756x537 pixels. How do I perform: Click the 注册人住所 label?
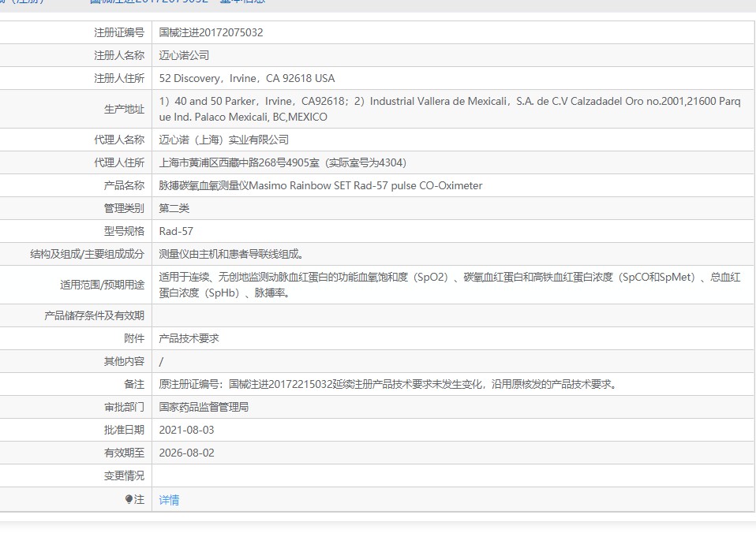119,79
